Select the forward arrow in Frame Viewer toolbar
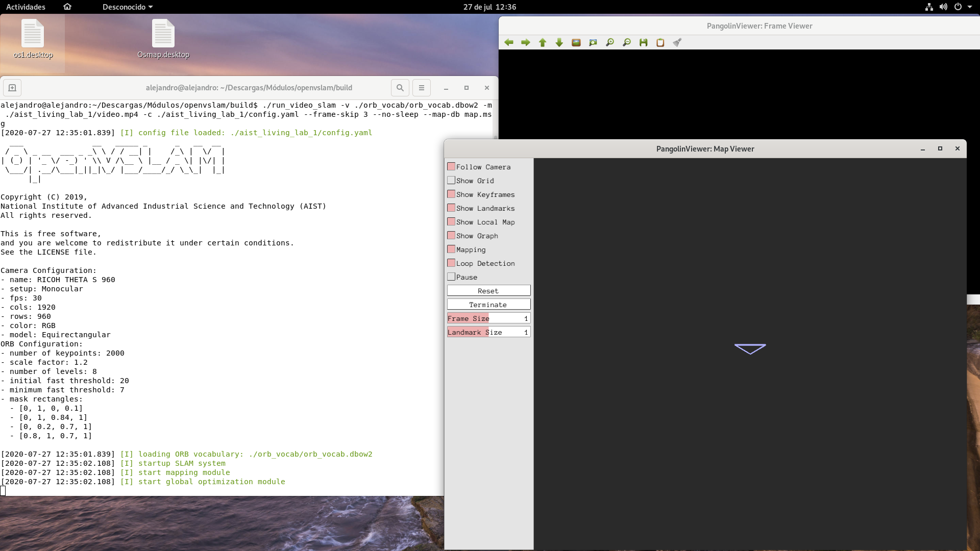The height and width of the screenshot is (551, 980). (x=525, y=42)
